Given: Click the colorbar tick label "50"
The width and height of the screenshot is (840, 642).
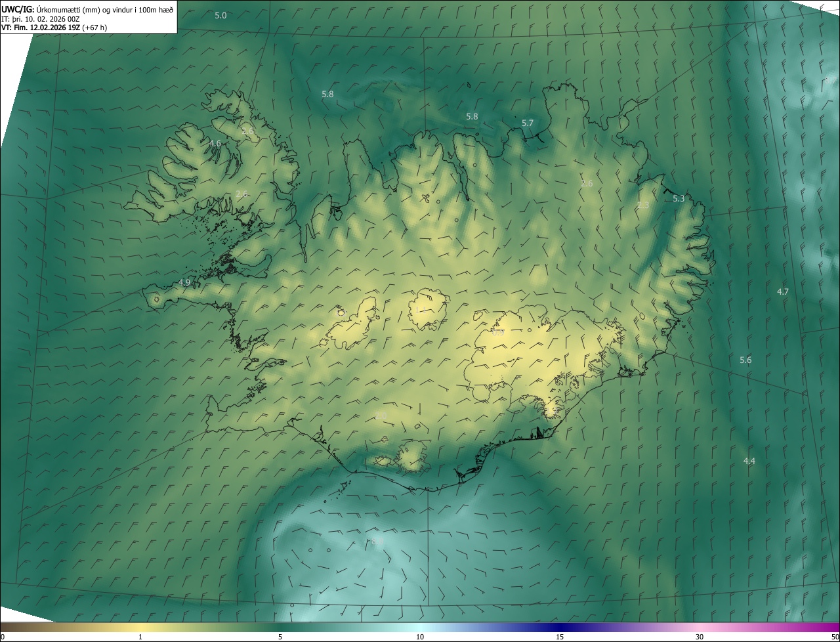Looking at the screenshot, I should point(835,637).
